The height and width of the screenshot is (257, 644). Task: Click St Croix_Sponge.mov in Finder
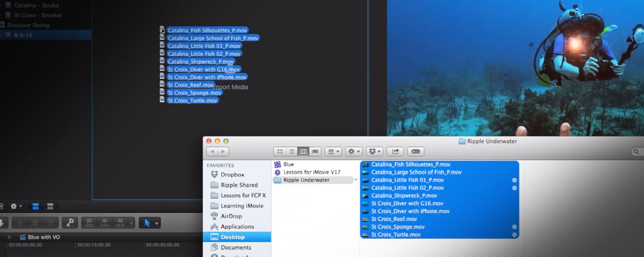398,227
